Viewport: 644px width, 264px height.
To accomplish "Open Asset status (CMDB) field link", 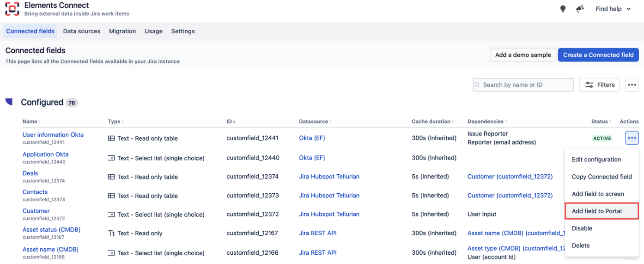I will (52, 230).
